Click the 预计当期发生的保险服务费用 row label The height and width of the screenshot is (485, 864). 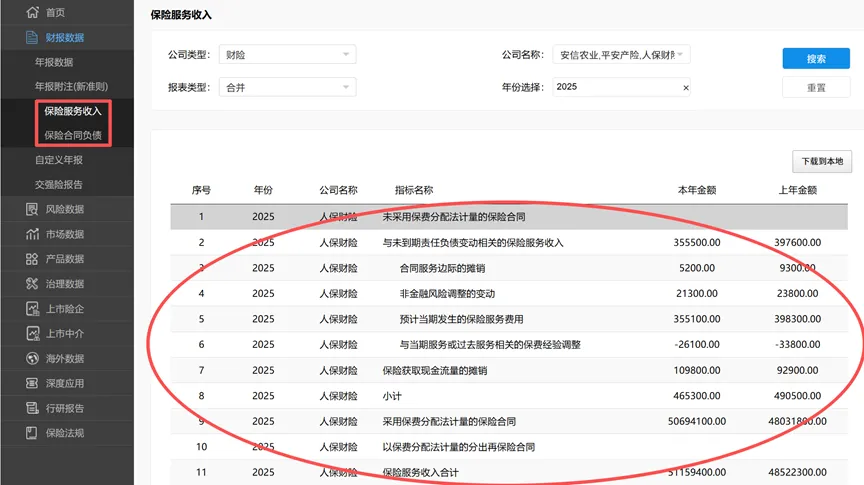[x=461, y=319]
